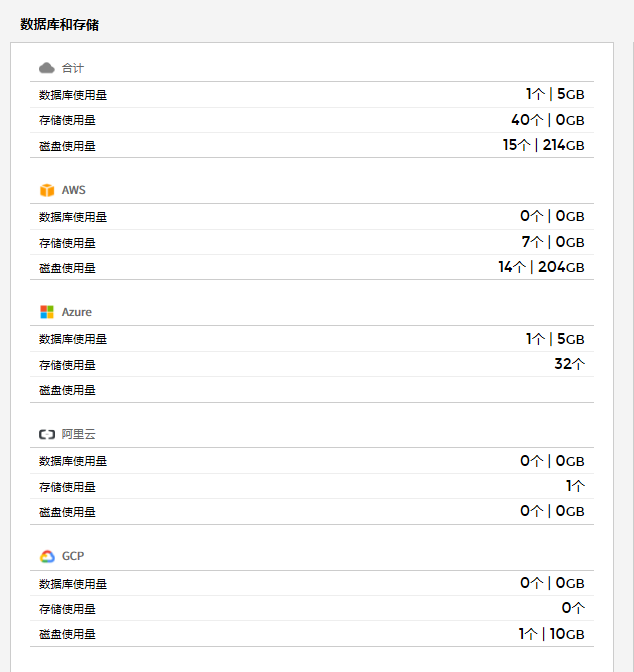
Task: Select the 数据库和存储 section title
Action: [59, 24]
